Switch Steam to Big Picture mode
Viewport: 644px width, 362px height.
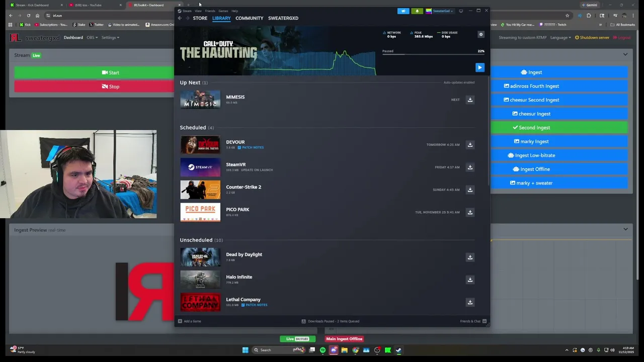click(x=461, y=11)
